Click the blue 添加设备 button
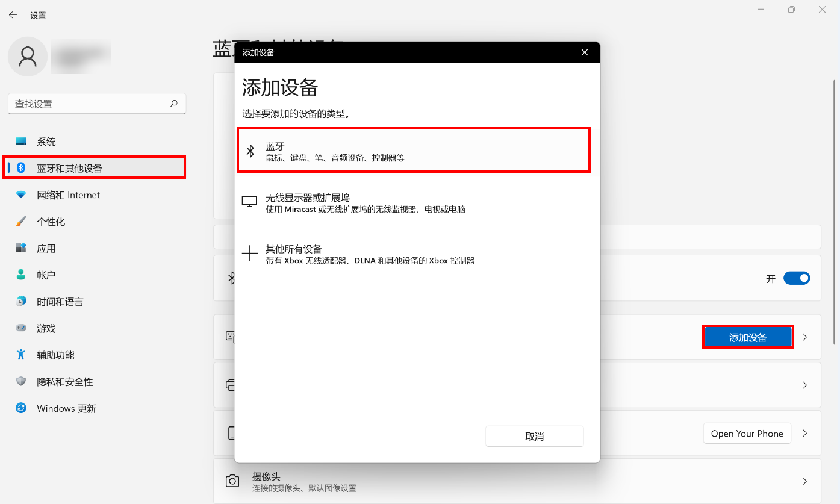This screenshot has height=504, width=840. click(748, 337)
